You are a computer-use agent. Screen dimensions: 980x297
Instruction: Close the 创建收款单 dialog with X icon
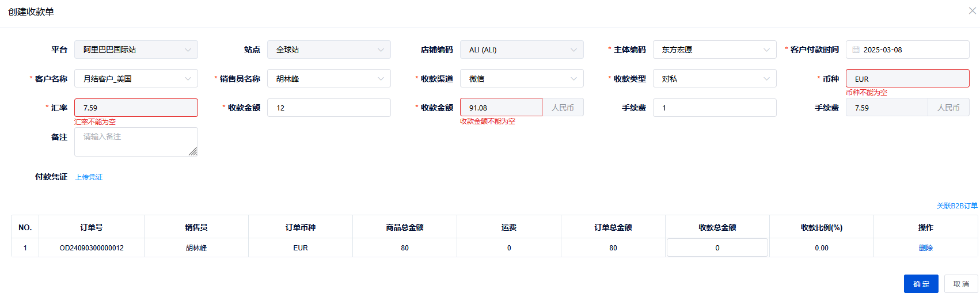pyautogui.click(x=972, y=11)
